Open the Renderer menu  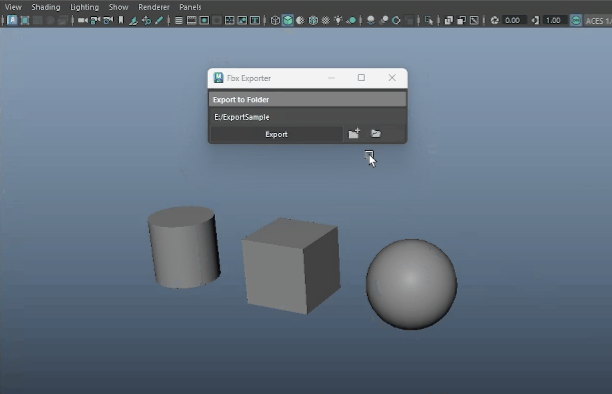pyautogui.click(x=154, y=7)
